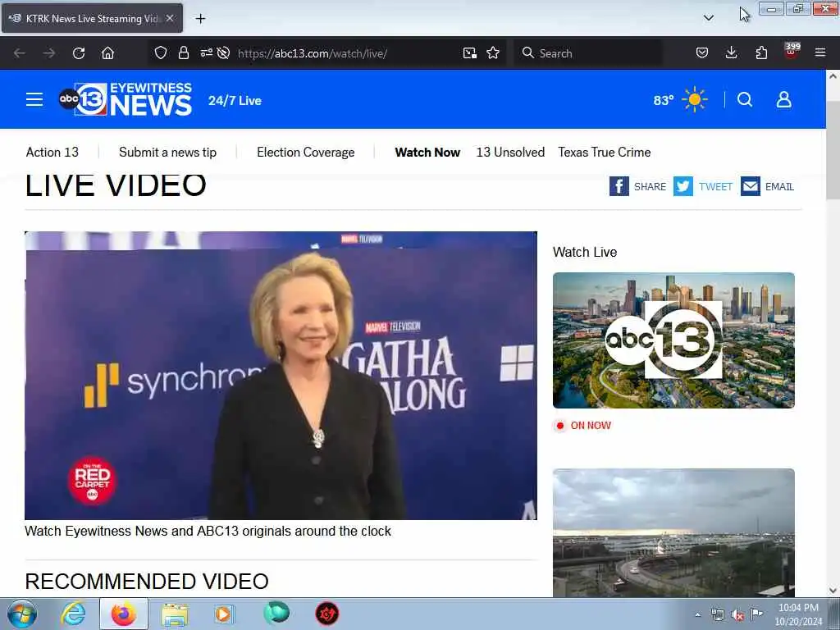
Task: Bookmark this page with the star
Action: coord(493,53)
